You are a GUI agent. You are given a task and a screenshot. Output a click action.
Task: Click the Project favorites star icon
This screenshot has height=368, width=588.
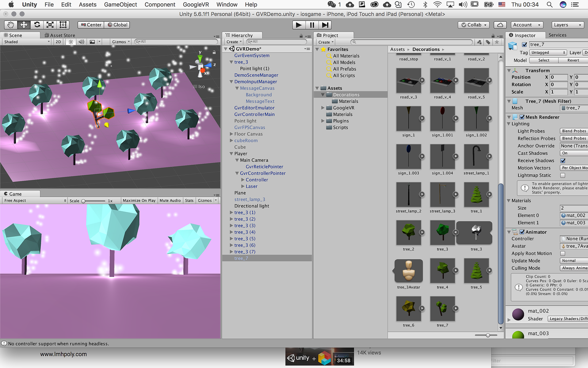pyautogui.click(x=497, y=42)
